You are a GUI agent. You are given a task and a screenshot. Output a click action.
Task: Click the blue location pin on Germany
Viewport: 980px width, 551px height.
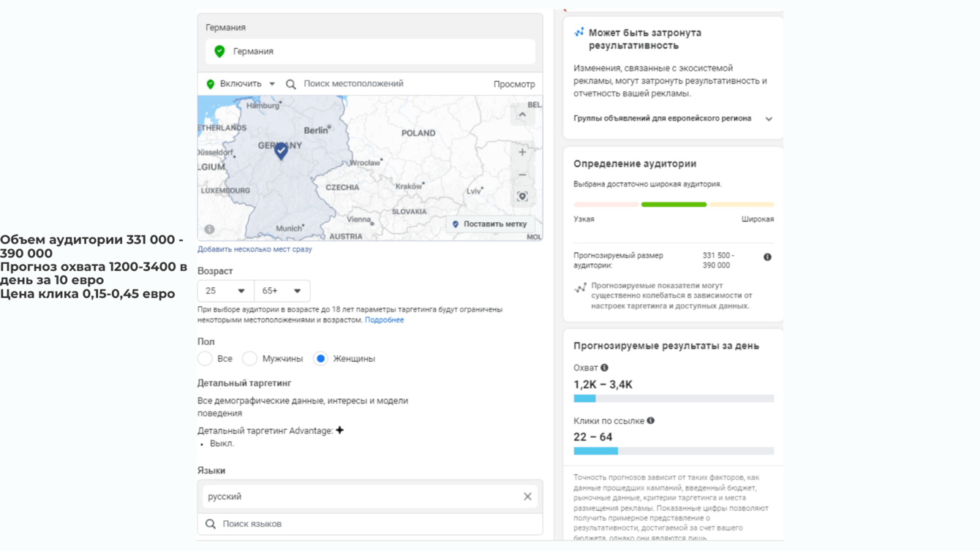click(281, 151)
